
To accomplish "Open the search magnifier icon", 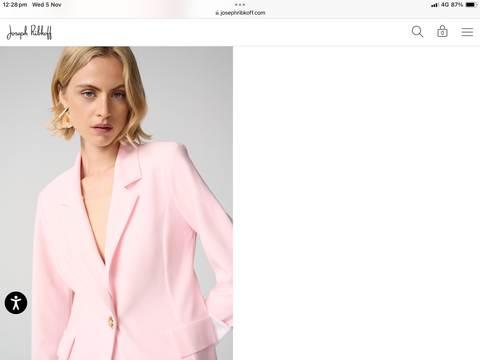I will click(x=417, y=32).
